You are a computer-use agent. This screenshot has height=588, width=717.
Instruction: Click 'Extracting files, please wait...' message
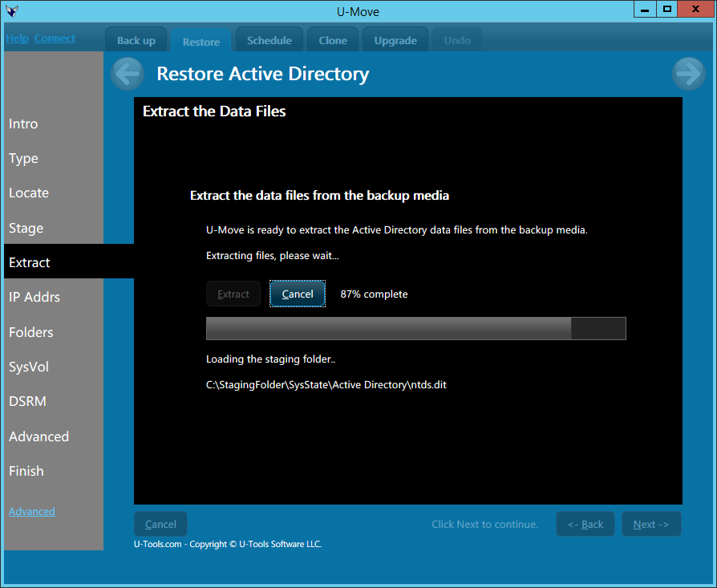pos(273,256)
